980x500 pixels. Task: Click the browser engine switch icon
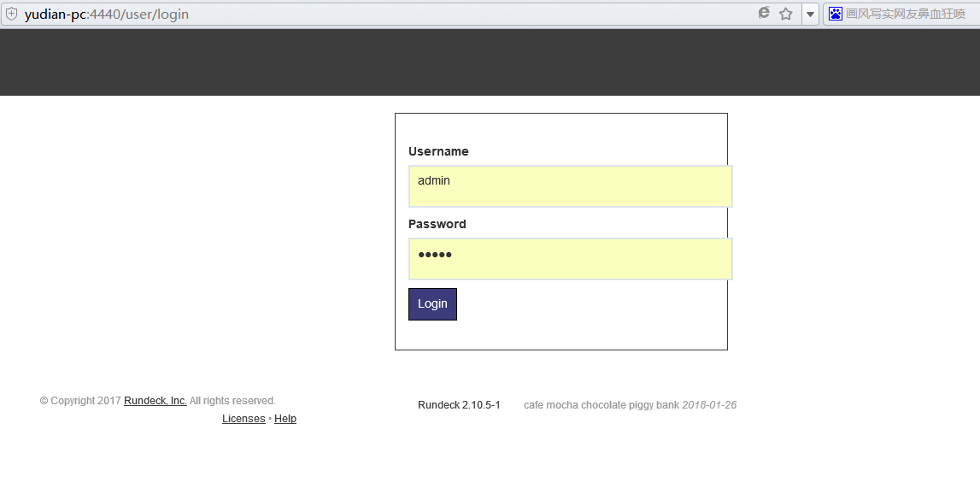[764, 14]
